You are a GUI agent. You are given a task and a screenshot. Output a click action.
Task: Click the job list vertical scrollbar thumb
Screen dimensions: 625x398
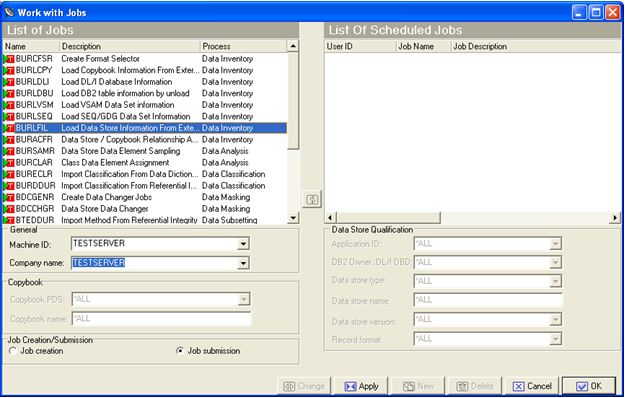tap(293, 100)
